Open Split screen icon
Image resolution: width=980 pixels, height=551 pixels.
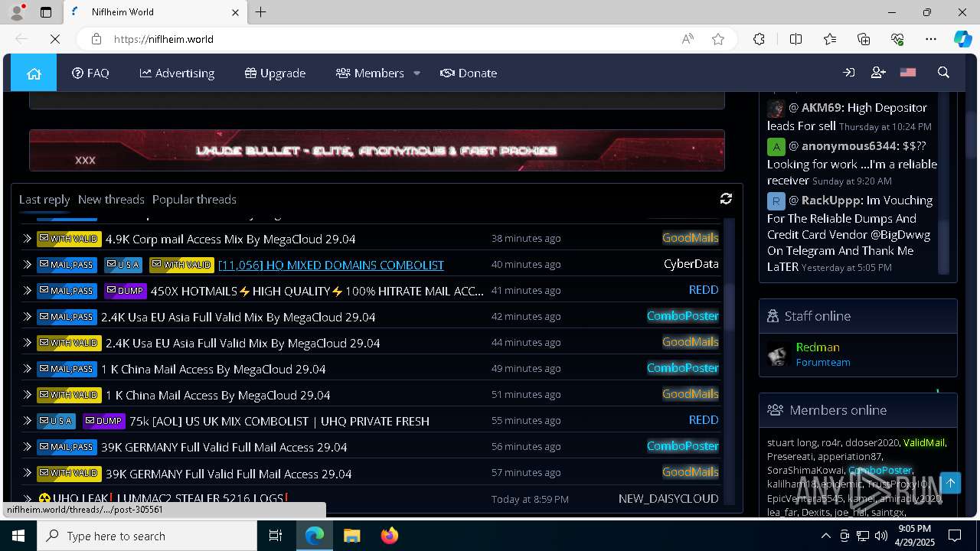[x=795, y=39]
